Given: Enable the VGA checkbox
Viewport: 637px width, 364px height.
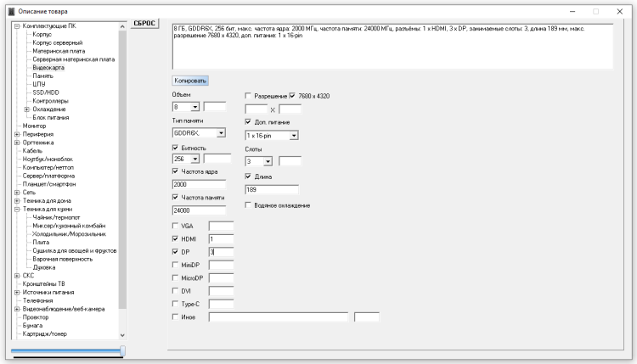Looking at the screenshot, I should [176, 227].
